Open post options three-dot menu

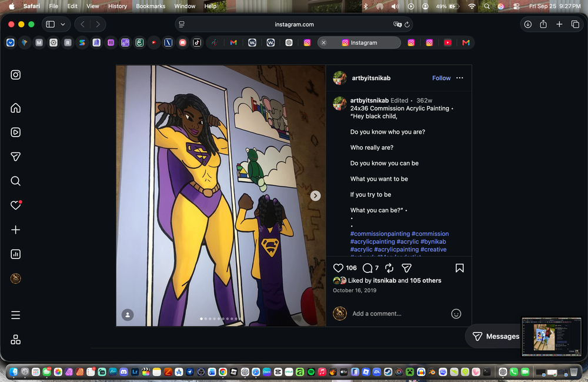click(x=459, y=78)
